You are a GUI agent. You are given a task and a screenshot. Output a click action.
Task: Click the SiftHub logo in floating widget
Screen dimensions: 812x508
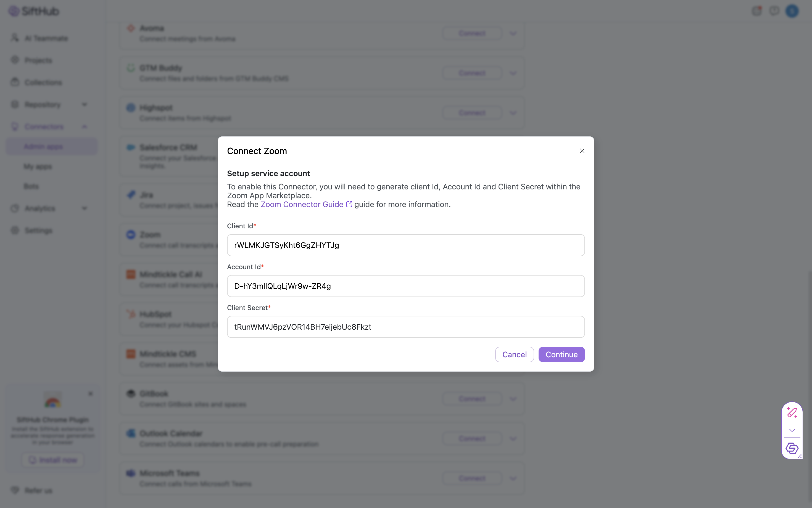point(792,448)
